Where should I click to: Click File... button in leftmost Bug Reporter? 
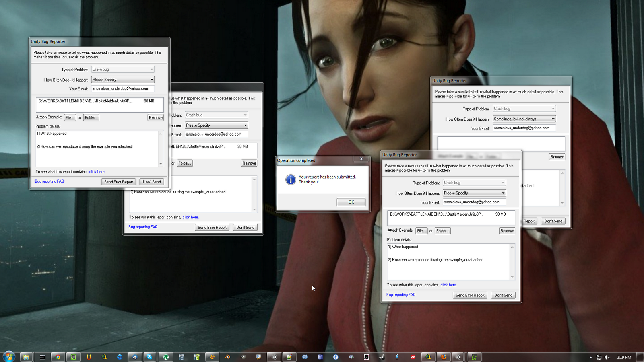click(70, 117)
